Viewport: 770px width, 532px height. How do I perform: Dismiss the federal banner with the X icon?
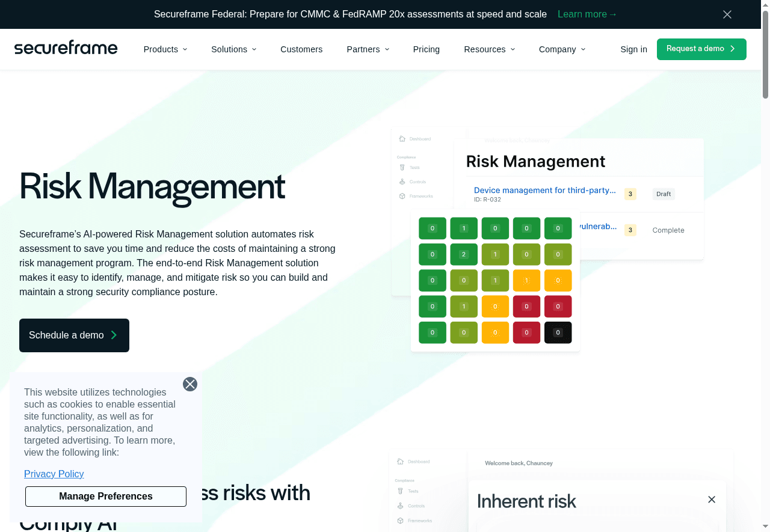(727, 14)
